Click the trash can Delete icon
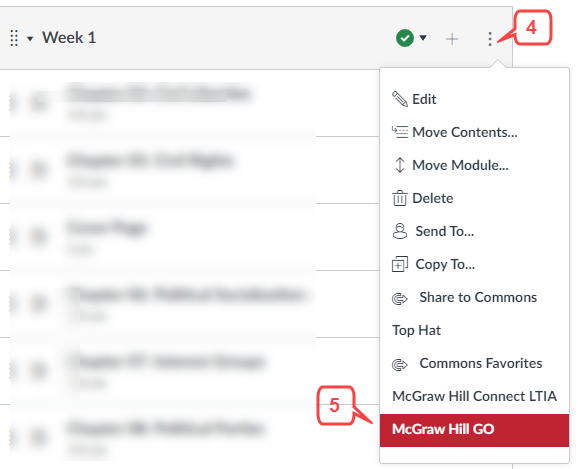 (x=400, y=198)
